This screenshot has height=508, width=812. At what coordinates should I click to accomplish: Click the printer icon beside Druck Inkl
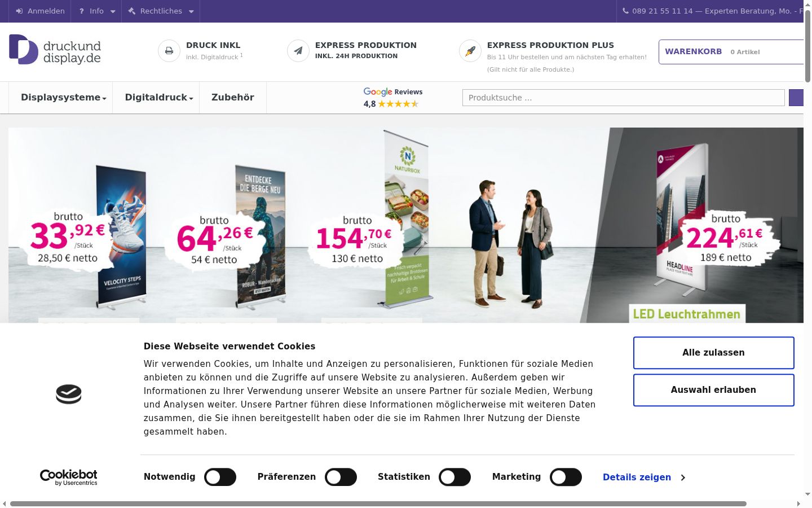(169, 51)
